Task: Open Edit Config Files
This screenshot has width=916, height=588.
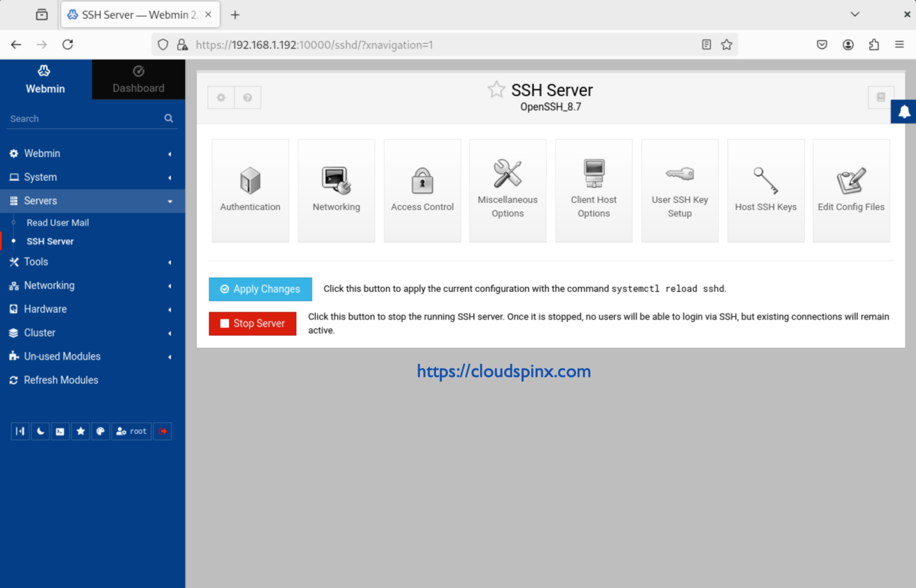Action: point(851,190)
